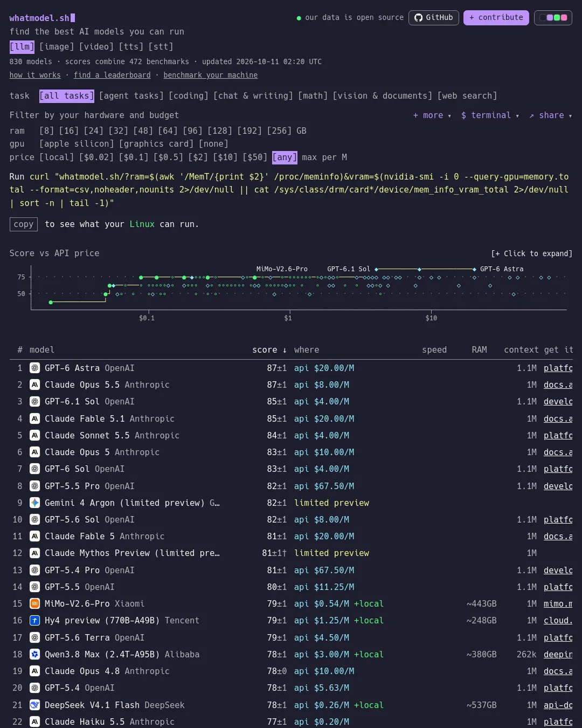The image size is (582, 728).
Task: Enable the graphics card gpu filter
Action: [x=156, y=144]
